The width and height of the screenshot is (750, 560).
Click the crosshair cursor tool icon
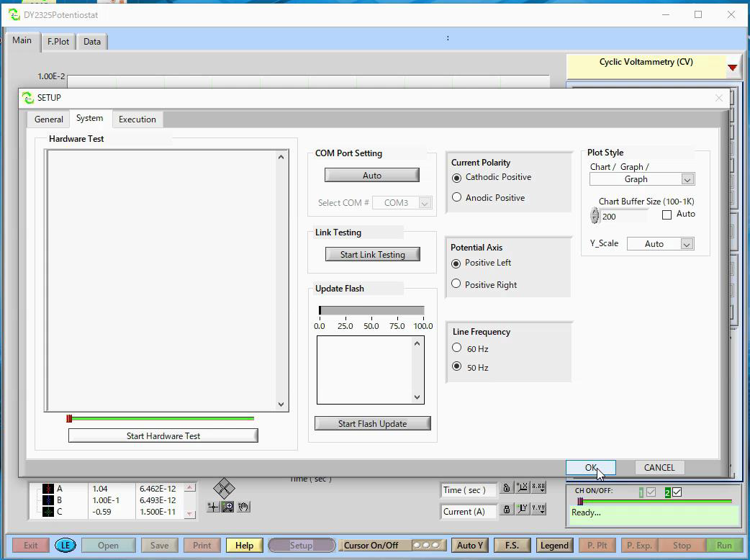[213, 507]
